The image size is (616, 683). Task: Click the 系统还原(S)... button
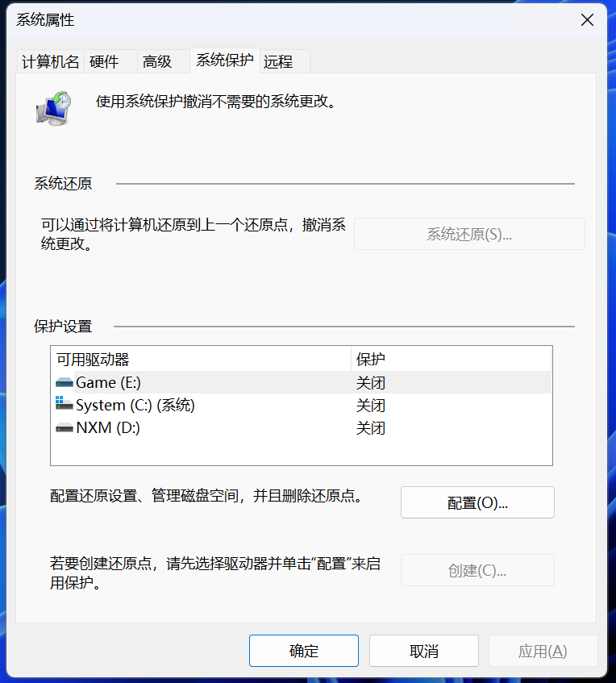469,234
